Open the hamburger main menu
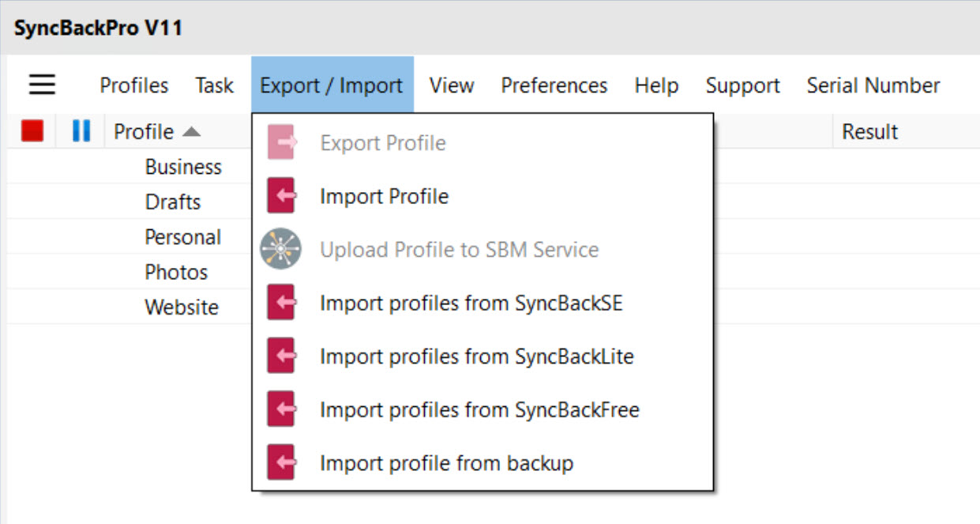Image resolution: width=980 pixels, height=524 pixels. (42, 85)
